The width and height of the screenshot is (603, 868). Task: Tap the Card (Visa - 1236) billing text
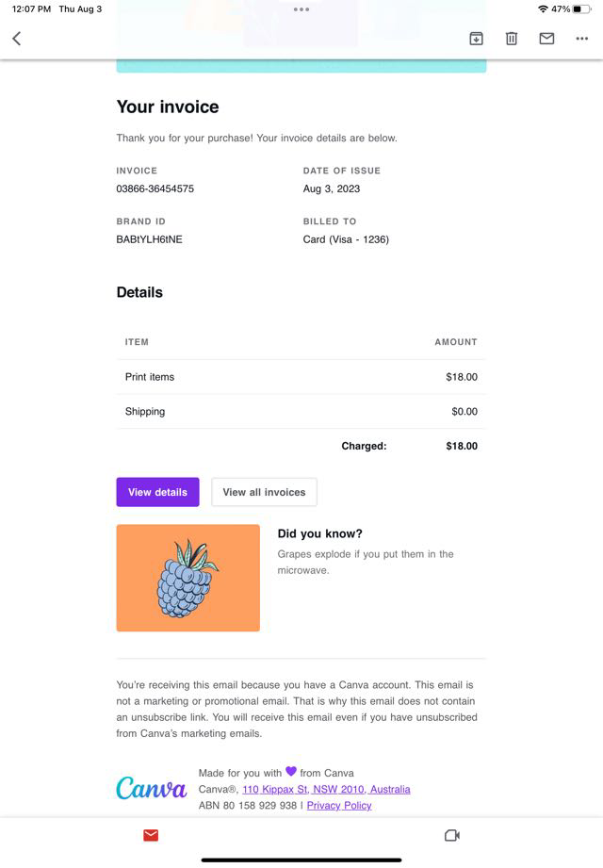[x=346, y=239]
